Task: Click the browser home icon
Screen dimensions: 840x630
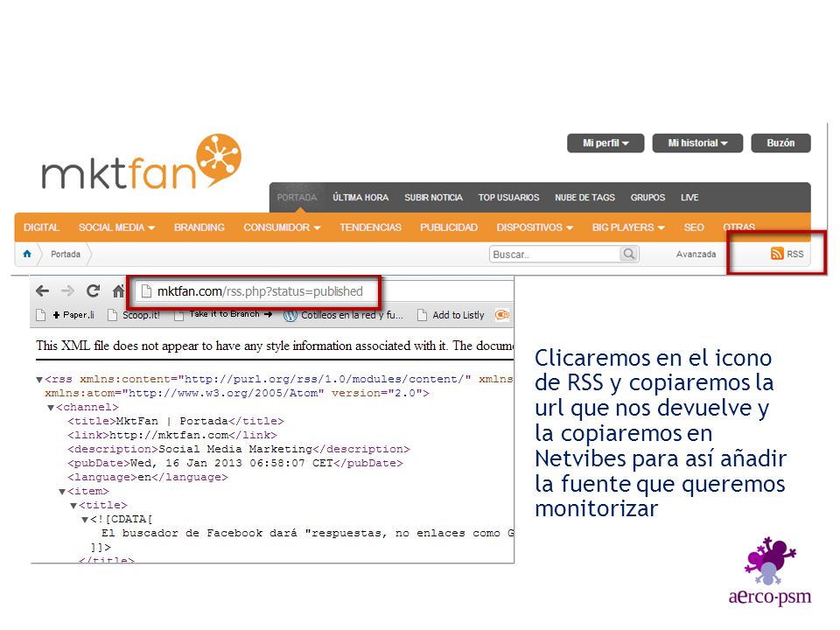Action: [x=118, y=290]
